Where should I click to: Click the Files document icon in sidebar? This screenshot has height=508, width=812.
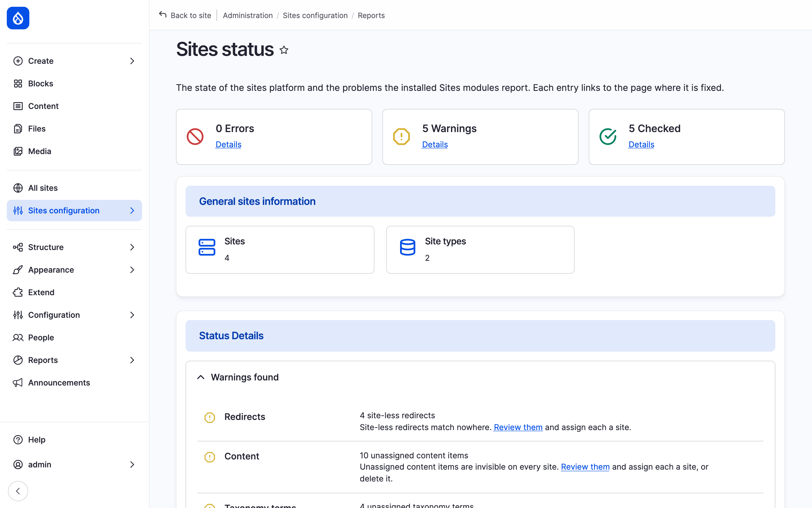(18, 129)
